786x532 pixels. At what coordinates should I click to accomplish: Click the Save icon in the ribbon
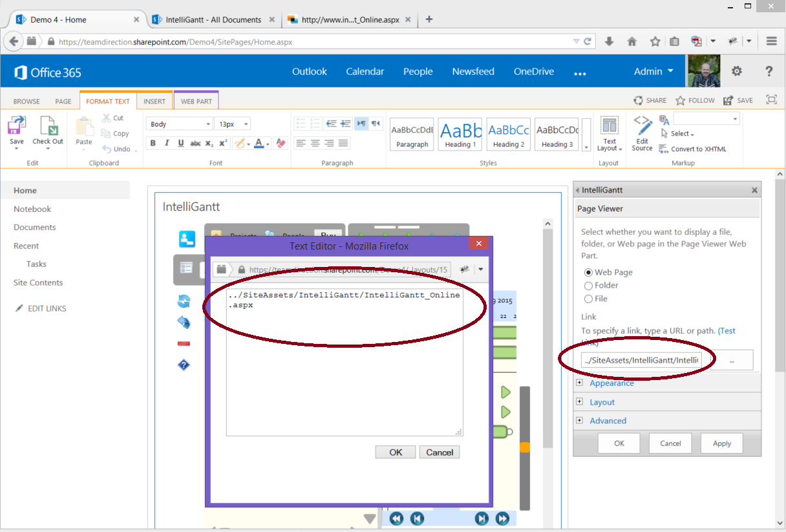17,125
